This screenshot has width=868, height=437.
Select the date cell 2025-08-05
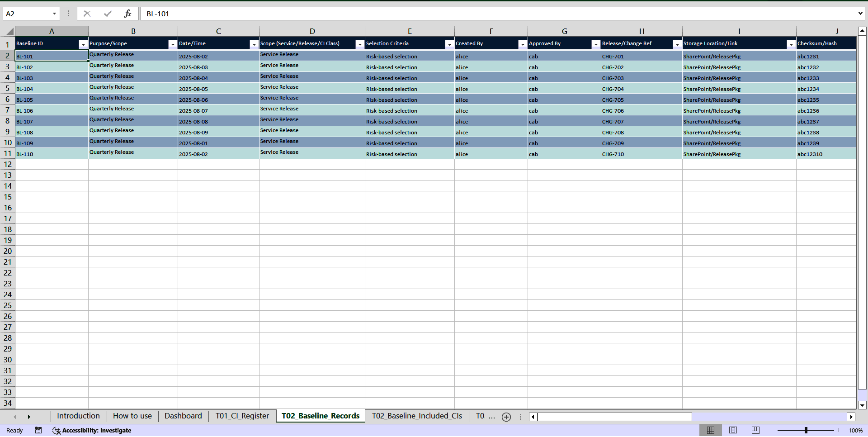coord(218,88)
